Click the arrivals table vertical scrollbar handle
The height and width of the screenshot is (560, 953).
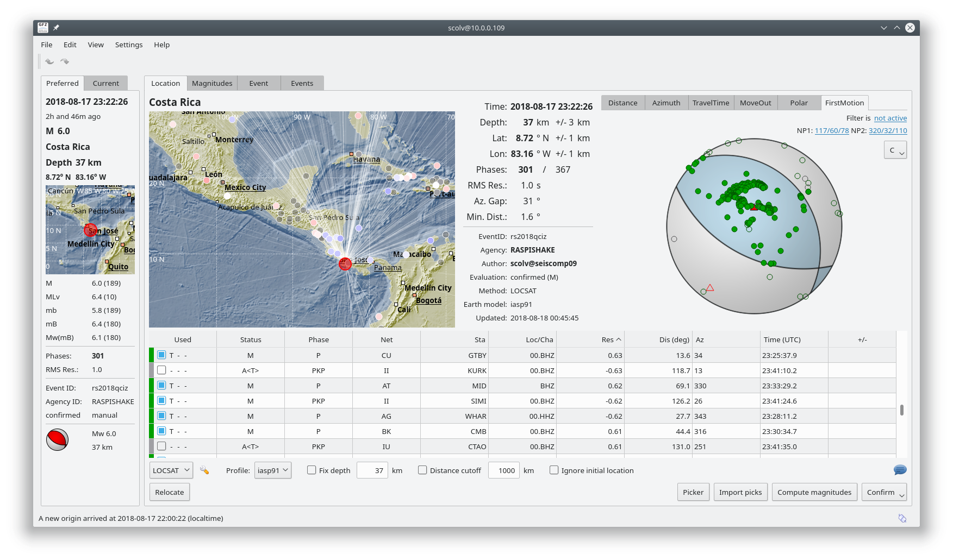[x=902, y=410]
